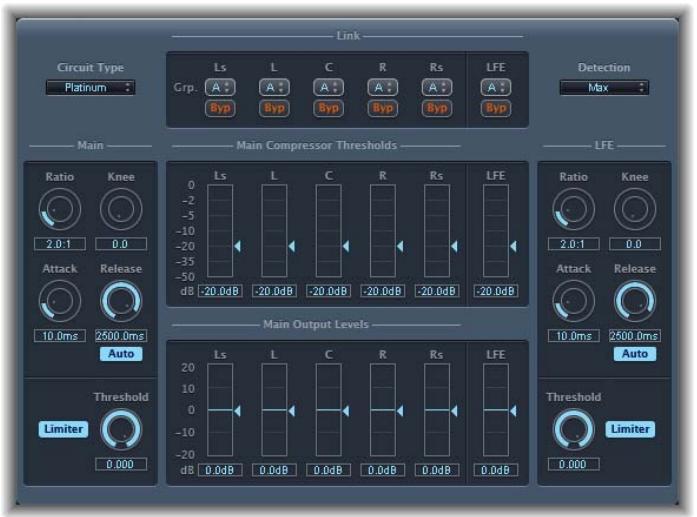Click the Main Release 2500.0ms value field
The width and height of the screenshot is (697, 517).
click(x=121, y=336)
